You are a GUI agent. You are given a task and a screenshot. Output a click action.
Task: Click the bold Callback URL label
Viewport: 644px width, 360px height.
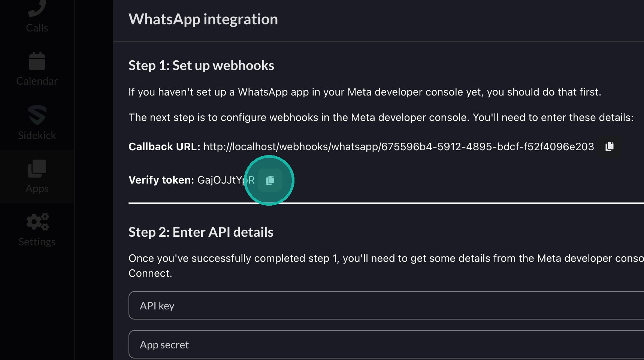coord(164,147)
